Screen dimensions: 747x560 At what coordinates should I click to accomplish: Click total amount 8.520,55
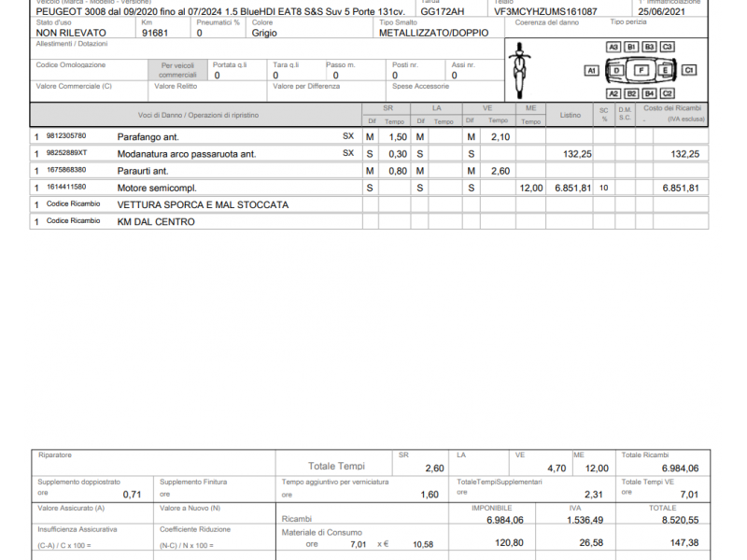pyautogui.click(x=681, y=521)
